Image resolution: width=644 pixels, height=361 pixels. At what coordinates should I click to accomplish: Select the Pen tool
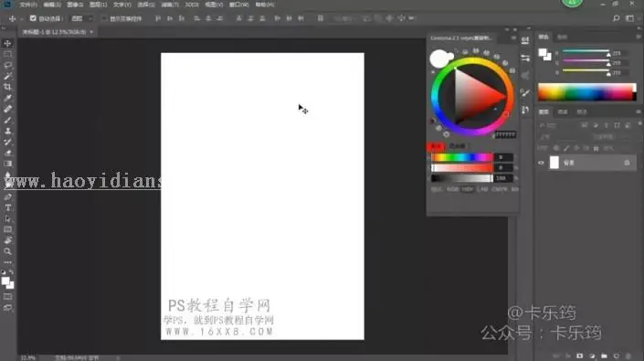click(x=7, y=197)
